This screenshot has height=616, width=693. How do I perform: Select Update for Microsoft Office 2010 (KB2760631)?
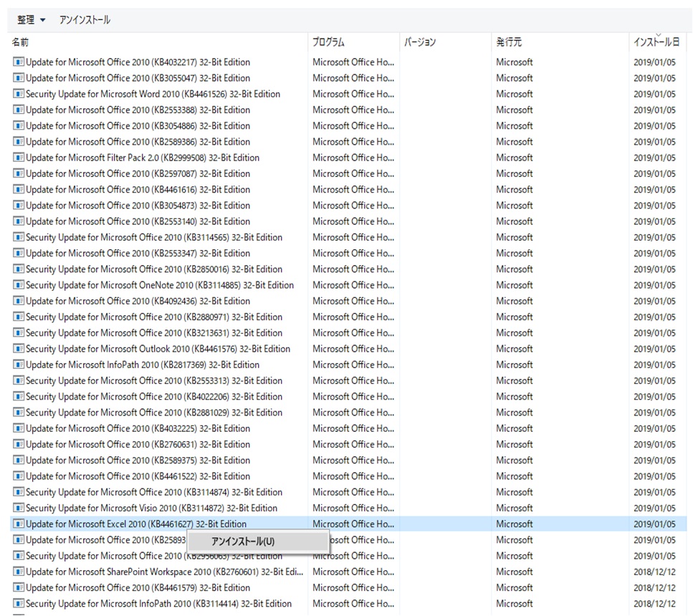point(138,444)
